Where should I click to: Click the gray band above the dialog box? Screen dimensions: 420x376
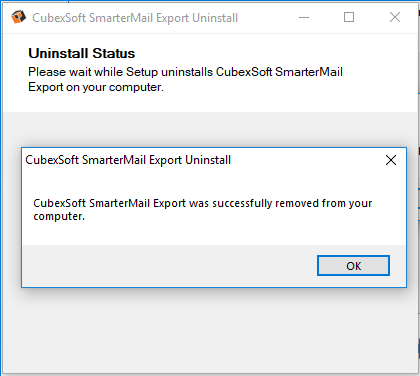[x=210, y=129]
